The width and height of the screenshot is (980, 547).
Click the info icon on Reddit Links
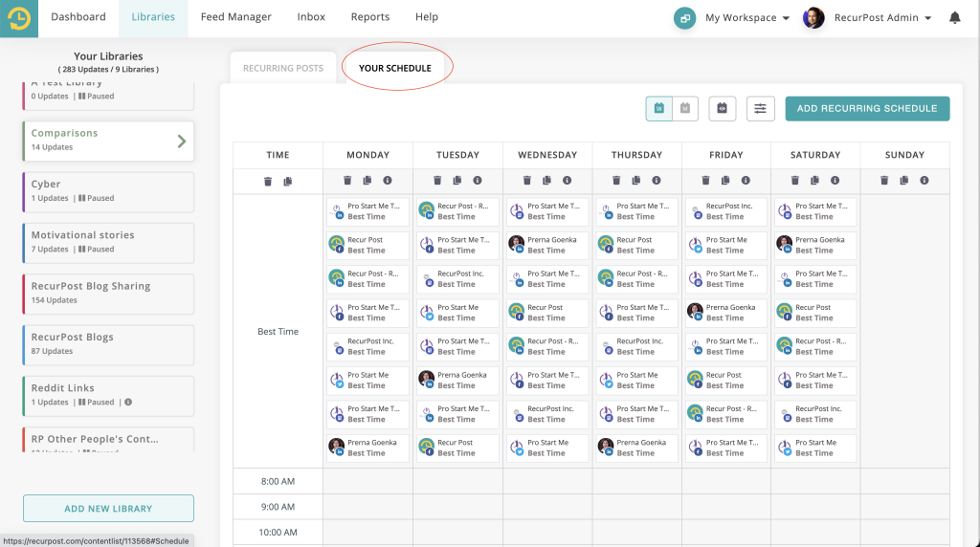coord(128,403)
